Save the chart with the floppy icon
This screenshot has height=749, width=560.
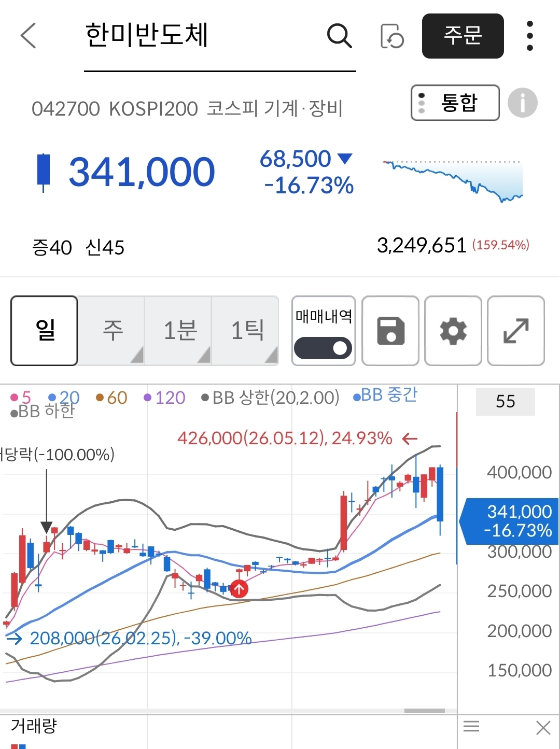[390, 331]
